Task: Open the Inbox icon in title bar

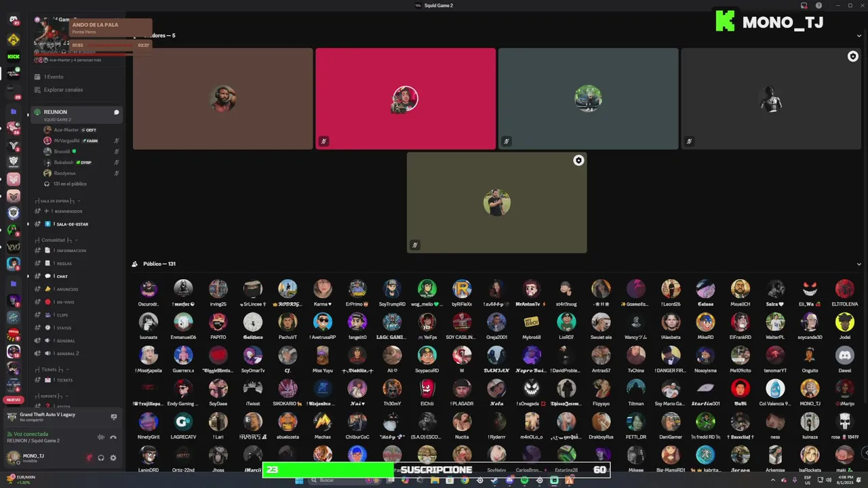Action: [804, 5]
